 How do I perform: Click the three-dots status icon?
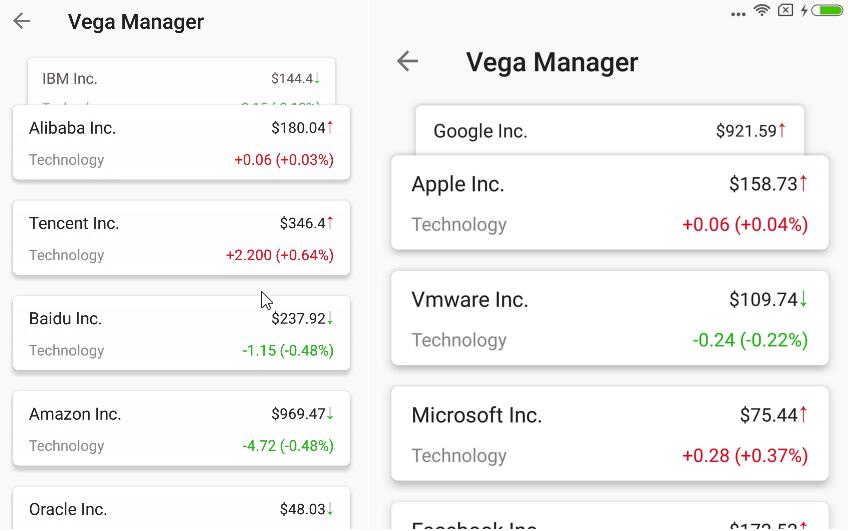tap(738, 14)
